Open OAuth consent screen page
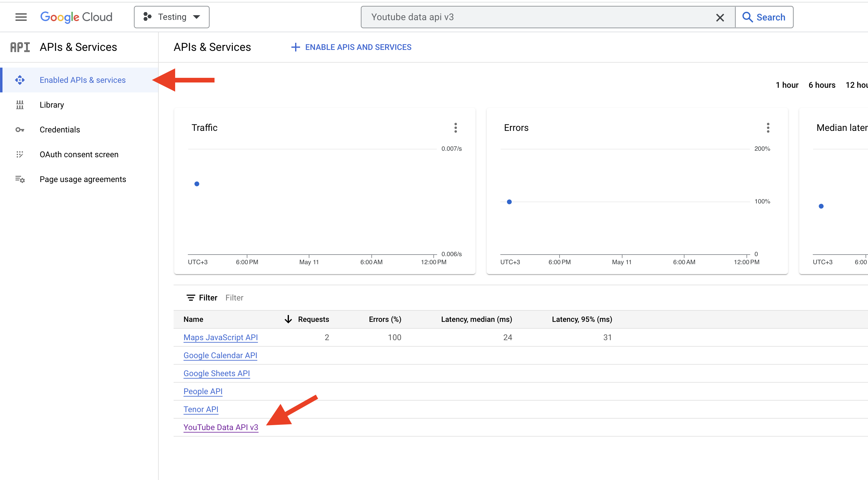Screen dimensions: 868x480 [80, 154]
